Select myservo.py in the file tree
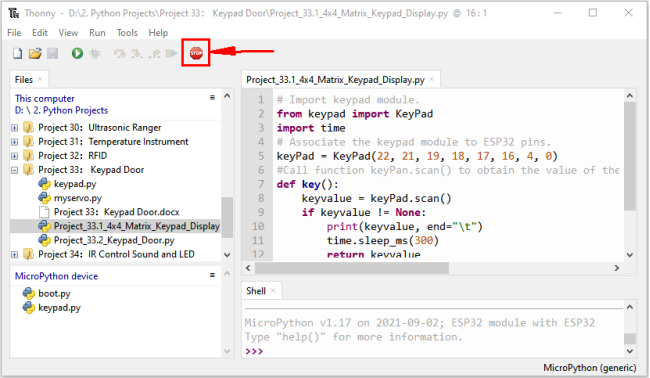650x378 pixels. click(x=78, y=198)
